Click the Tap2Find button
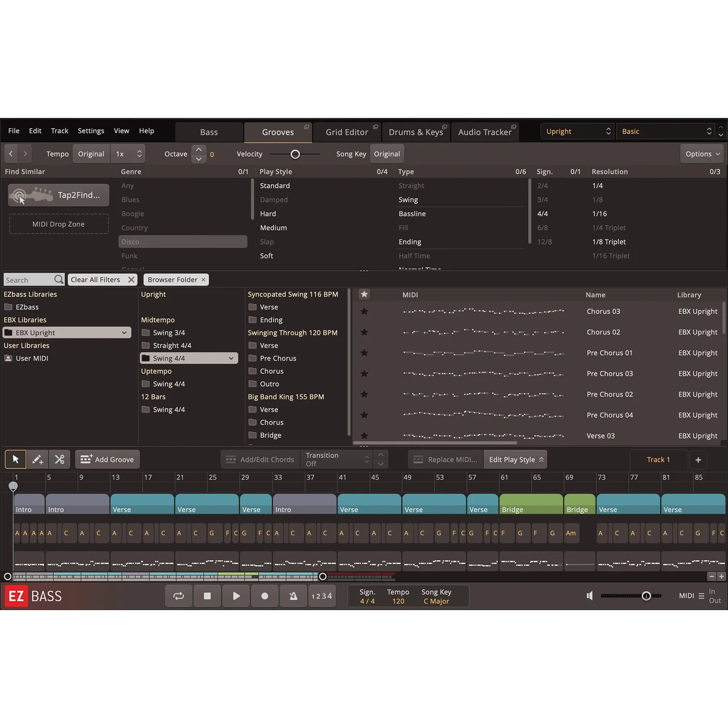Screen dimensions: 728x728 [x=59, y=195]
